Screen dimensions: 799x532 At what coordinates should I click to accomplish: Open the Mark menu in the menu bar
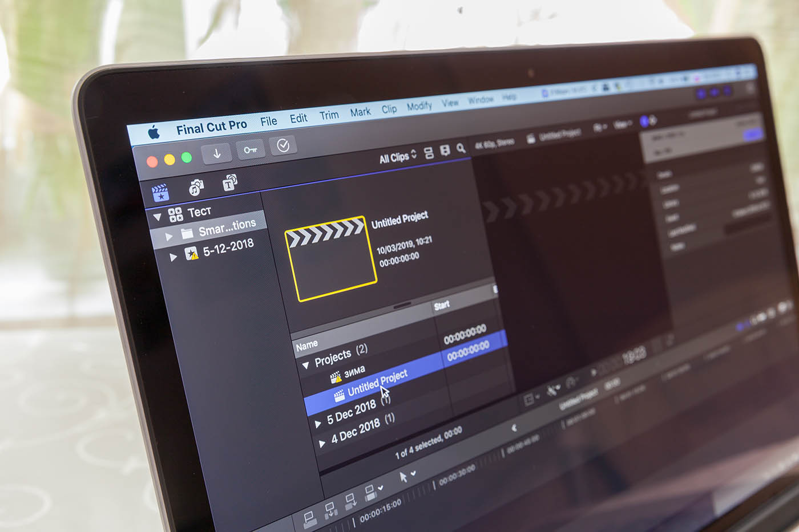pyautogui.click(x=360, y=112)
